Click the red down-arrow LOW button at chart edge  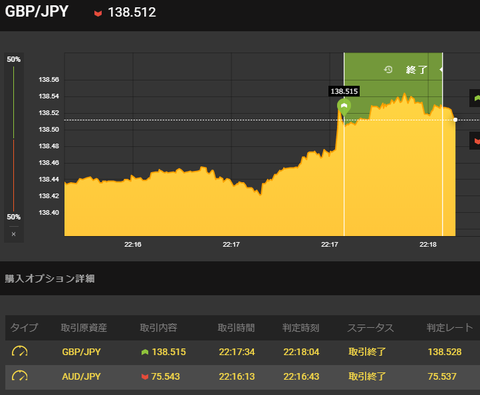pos(475,141)
